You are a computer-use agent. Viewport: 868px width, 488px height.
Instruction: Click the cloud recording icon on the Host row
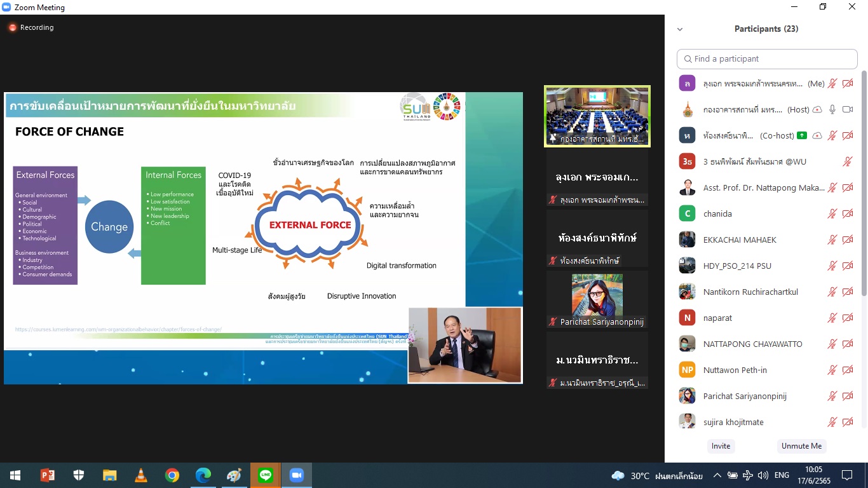click(817, 109)
